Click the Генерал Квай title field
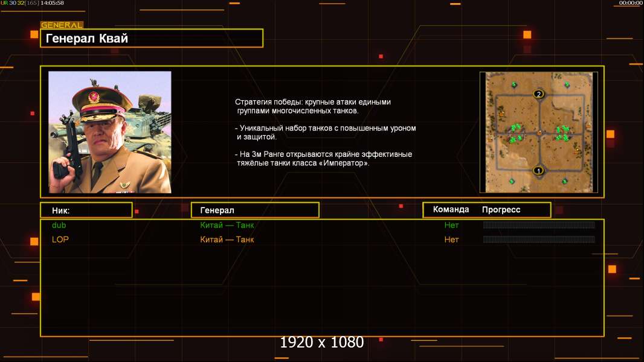The image size is (644, 362). click(x=152, y=38)
